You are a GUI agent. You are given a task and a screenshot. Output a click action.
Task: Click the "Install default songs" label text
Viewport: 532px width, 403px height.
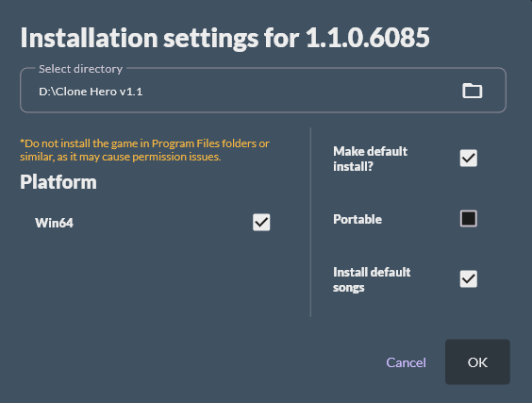coord(372,279)
